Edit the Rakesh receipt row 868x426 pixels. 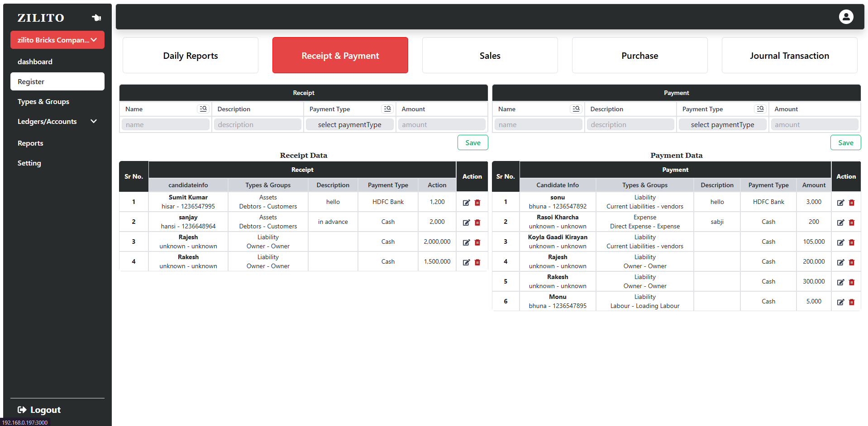[x=466, y=262]
